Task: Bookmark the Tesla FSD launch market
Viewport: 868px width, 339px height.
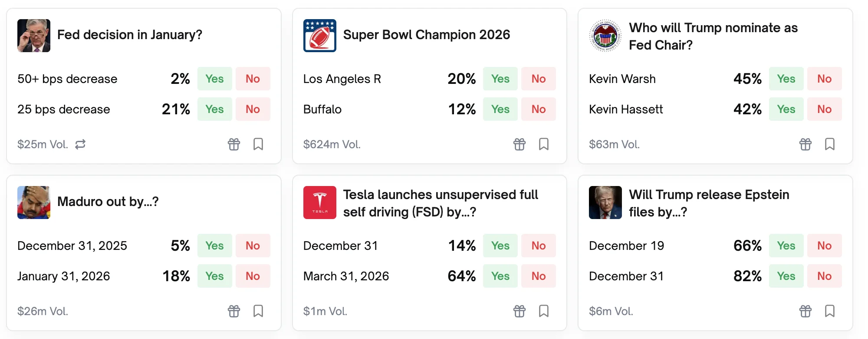Action: click(x=544, y=311)
